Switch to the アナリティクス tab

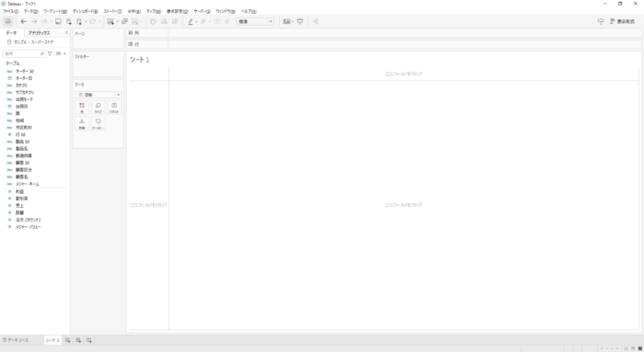(x=40, y=32)
